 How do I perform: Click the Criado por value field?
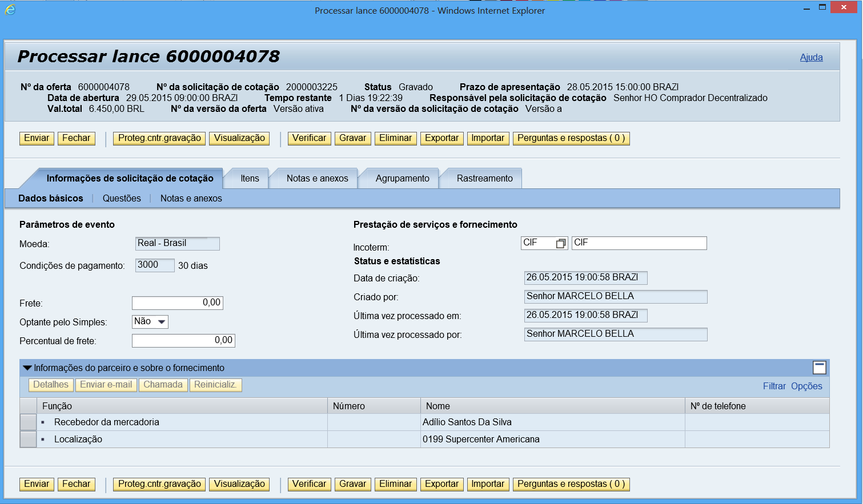click(x=616, y=297)
